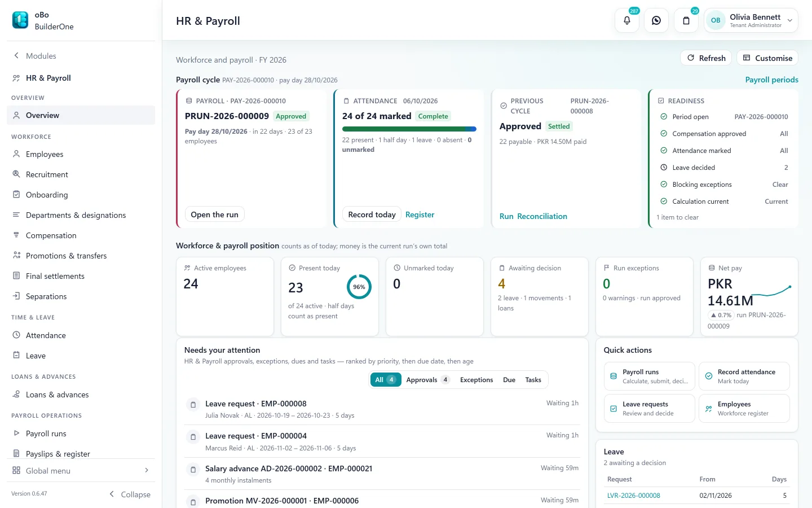Switch to the Approvals tab
812x508 pixels.
click(428, 380)
